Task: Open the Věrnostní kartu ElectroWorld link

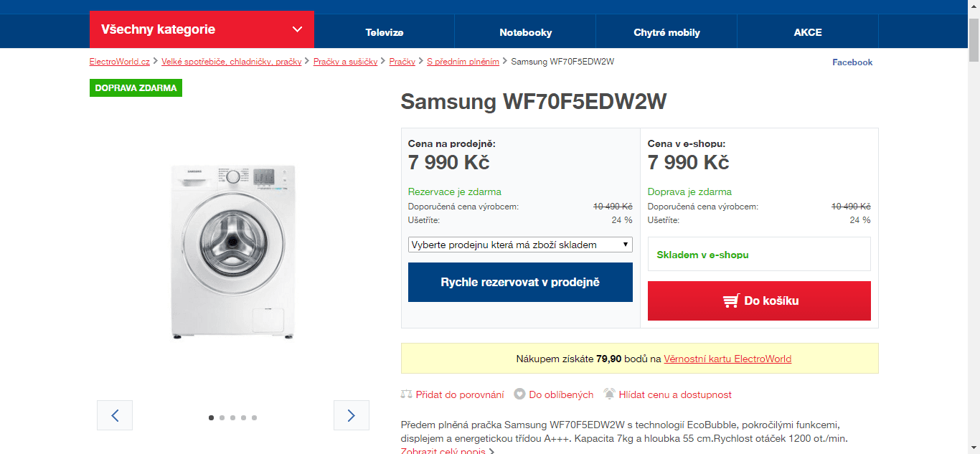Action: 727,359
